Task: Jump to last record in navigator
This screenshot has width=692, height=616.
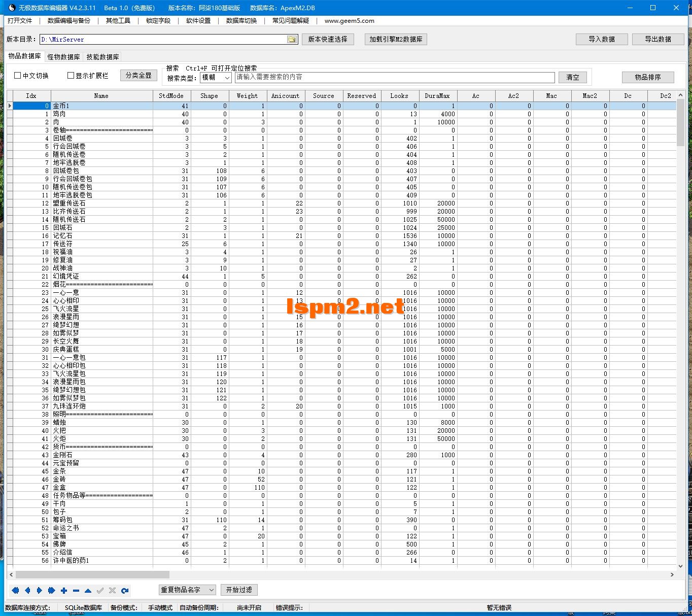Action: click(x=51, y=590)
